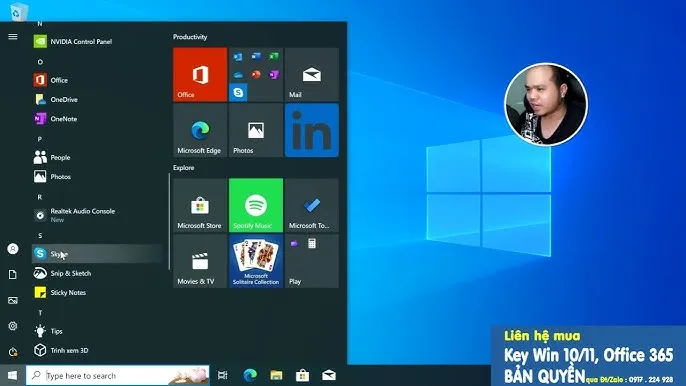Click the Calculator icon in Play tile

[312, 243]
